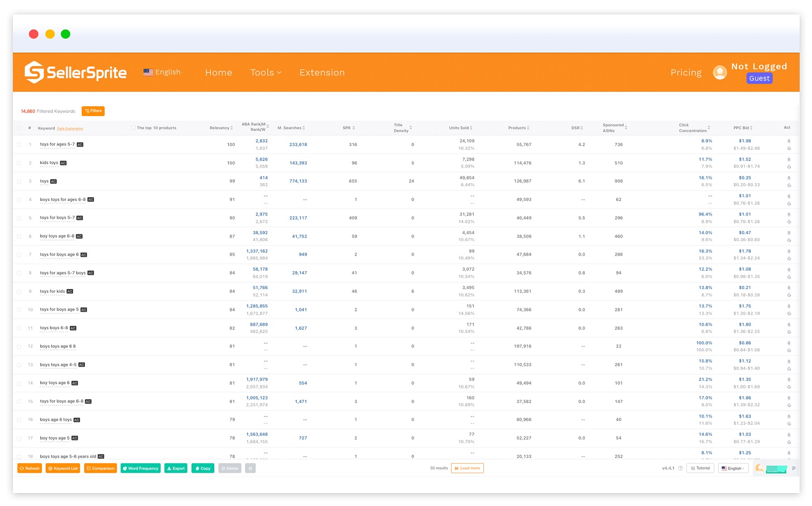Click Google icon in 'toys boys 6-8' row
This screenshot has height=506, width=812.
point(788,332)
